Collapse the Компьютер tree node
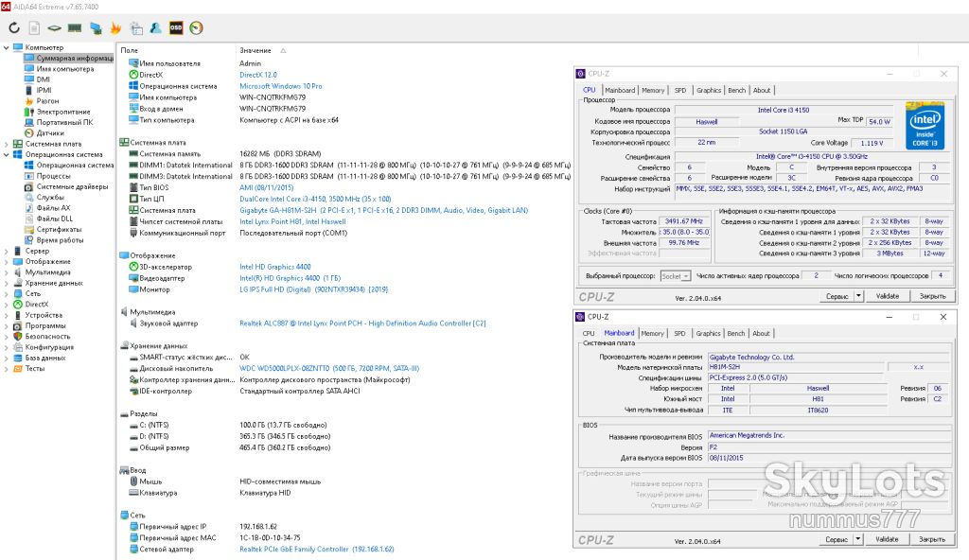 tap(7, 47)
